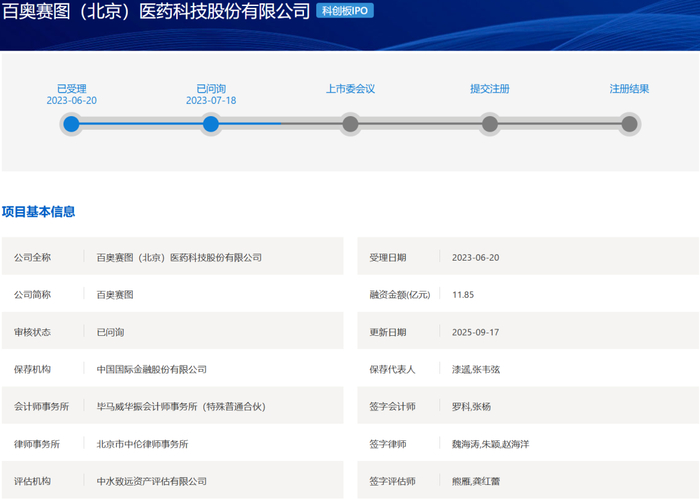Click signing accountants 罗科,张杨

tap(471, 406)
